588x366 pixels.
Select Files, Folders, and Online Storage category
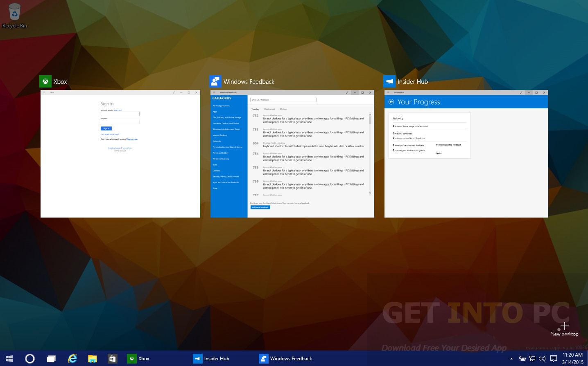[x=227, y=117]
